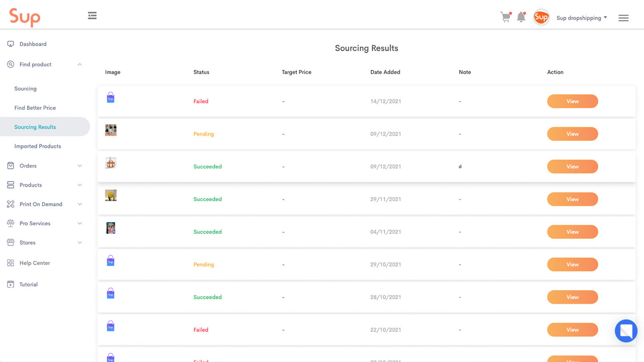
Task: View the failed result from 14/12/2021
Action: tap(573, 101)
